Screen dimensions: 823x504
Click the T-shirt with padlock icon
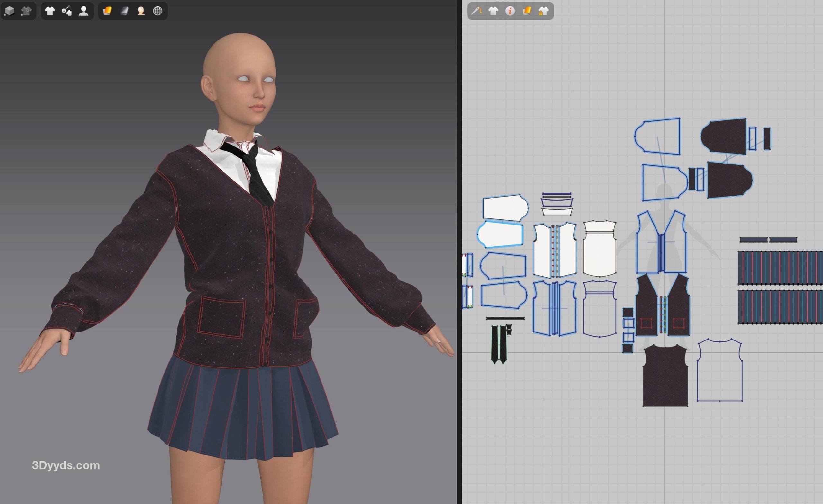543,11
